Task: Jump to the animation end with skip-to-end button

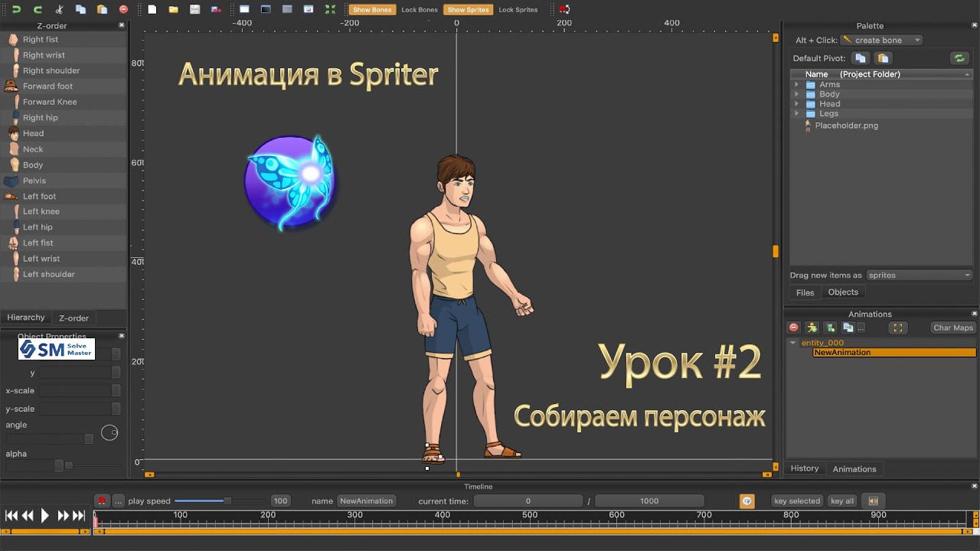Action: (78, 516)
